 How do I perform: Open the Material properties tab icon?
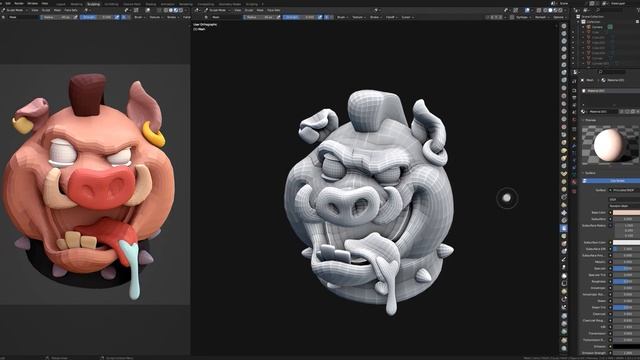(x=574, y=183)
